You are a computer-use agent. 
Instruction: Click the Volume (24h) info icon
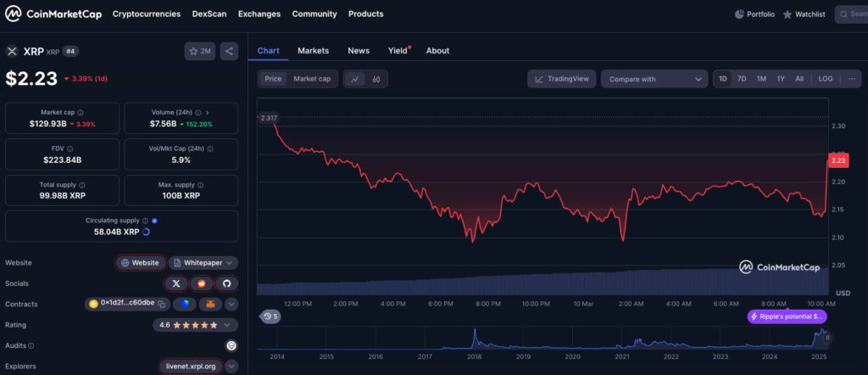pyautogui.click(x=198, y=113)
